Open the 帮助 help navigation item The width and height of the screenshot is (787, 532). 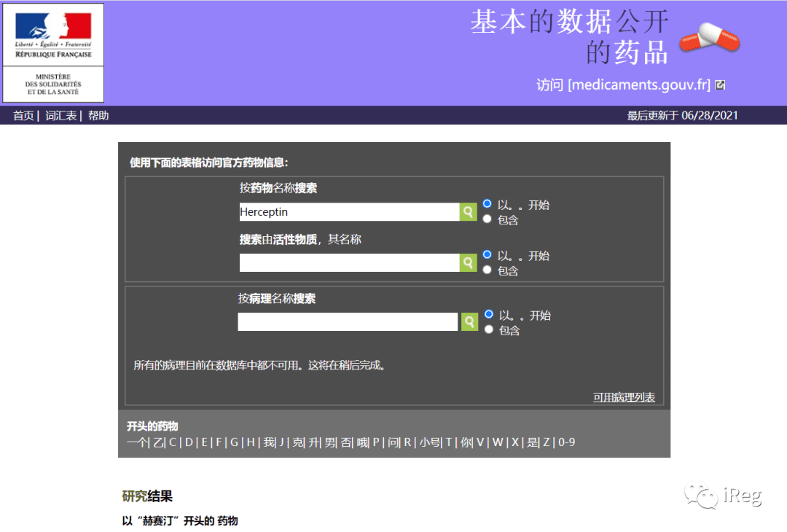pos(98,115)
